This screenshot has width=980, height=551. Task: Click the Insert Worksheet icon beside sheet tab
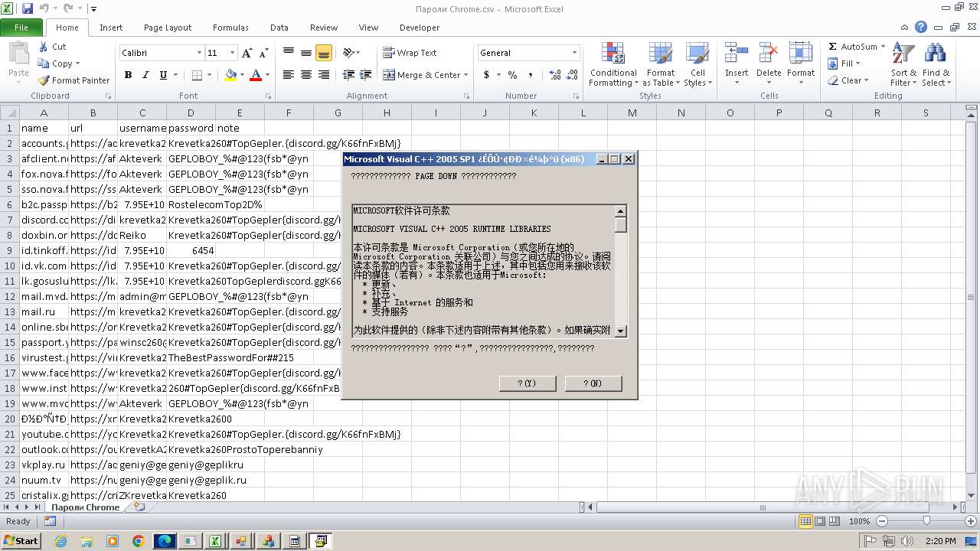click(139, 507)
